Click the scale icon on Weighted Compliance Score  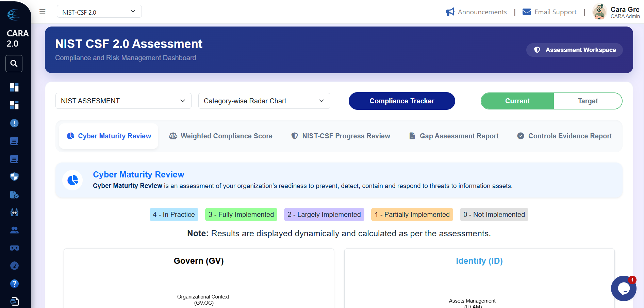(x=173, y=136)
